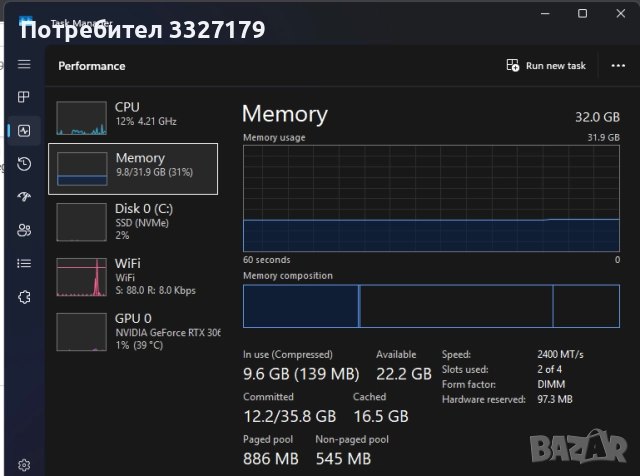This screenshot has height=476, width=640.
Task: Click the '60 seconds' graph label
Action: coord(267,260)
